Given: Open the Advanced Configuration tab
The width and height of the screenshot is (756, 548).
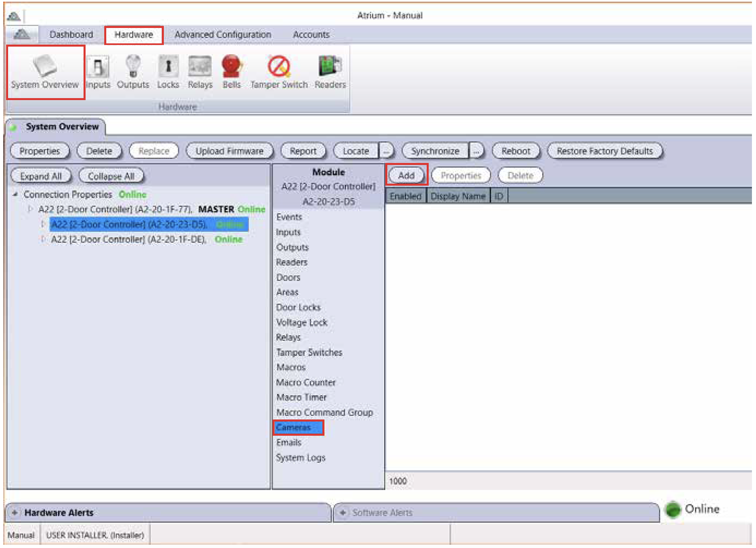Looking at the screenshot, I should pyautogui.click(x=223, y=35).
